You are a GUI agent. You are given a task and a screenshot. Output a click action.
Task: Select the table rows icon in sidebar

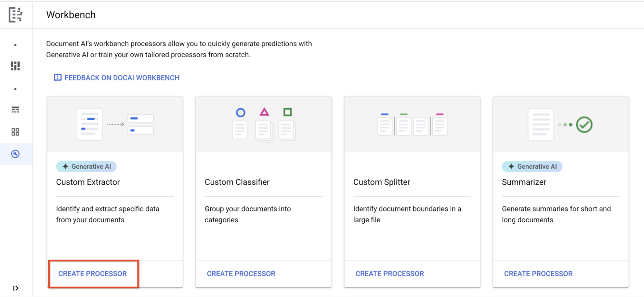[x=15, y=110]
